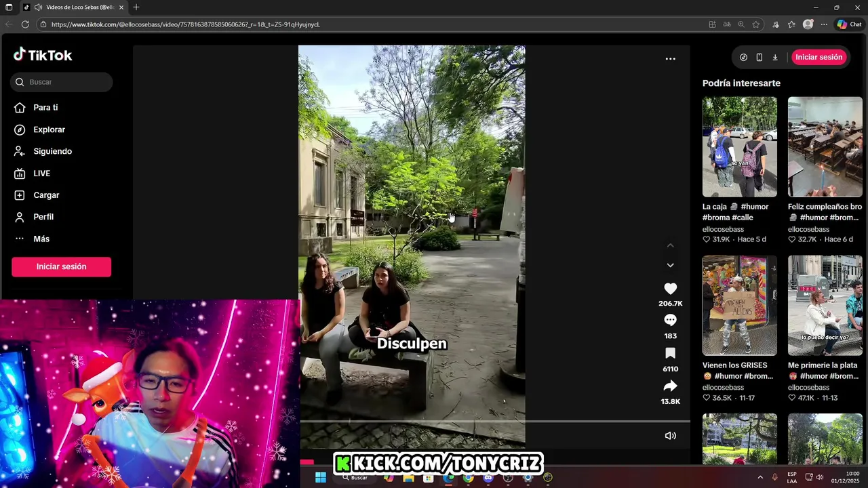The width and height of the screenshot is (868, 488).
Task: Click the mobile app phone icon
Action: [759, 58]
